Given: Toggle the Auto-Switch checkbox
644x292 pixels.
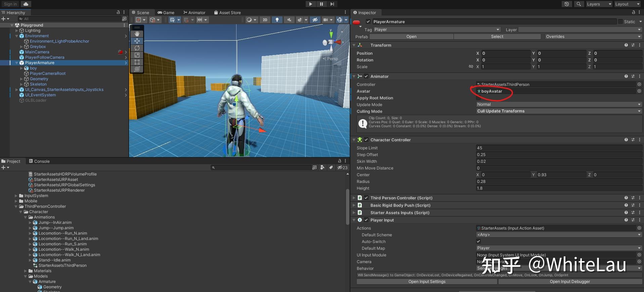Looking at the screenshot, I should 478,242.
